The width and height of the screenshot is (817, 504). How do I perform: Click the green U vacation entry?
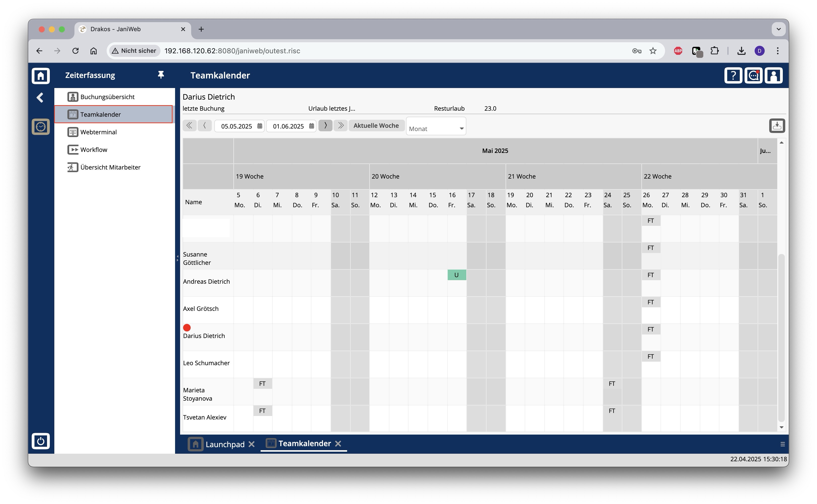point(457,275)
